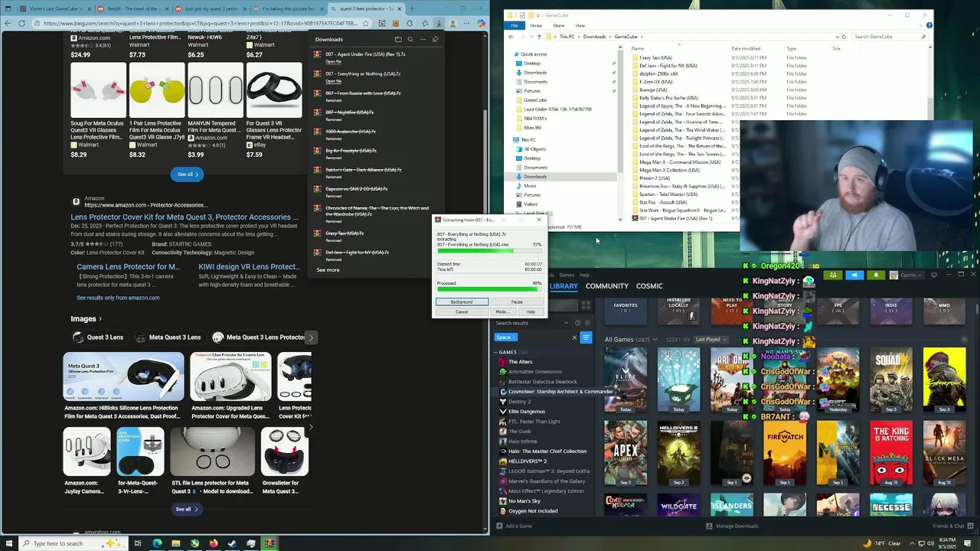Screen dimensions: 980x551
Task: Open Firefox from Windows taskbar
Action: click(x=214, y=543)
